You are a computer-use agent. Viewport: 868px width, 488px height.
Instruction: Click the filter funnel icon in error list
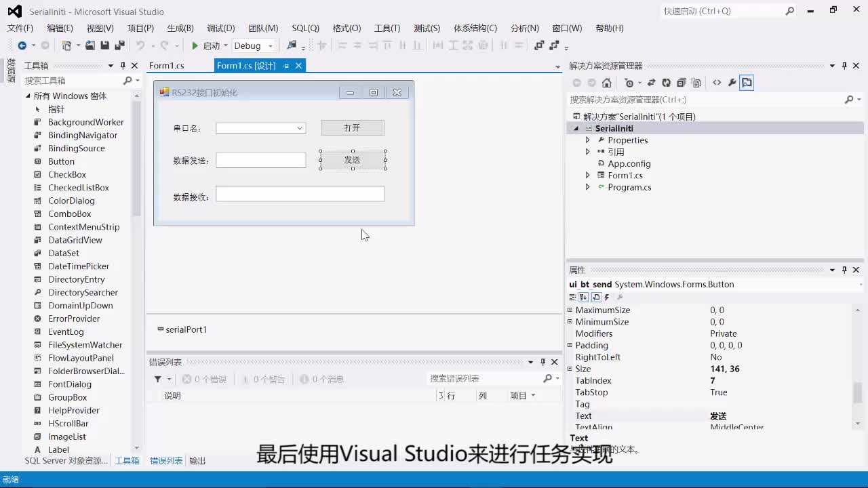(x=158, y=379)
